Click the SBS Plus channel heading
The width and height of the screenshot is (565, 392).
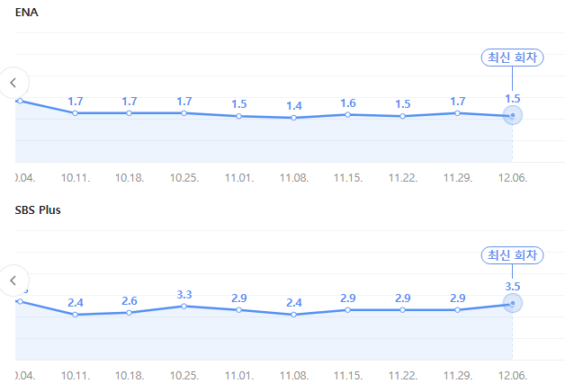[x=38, y=210]
